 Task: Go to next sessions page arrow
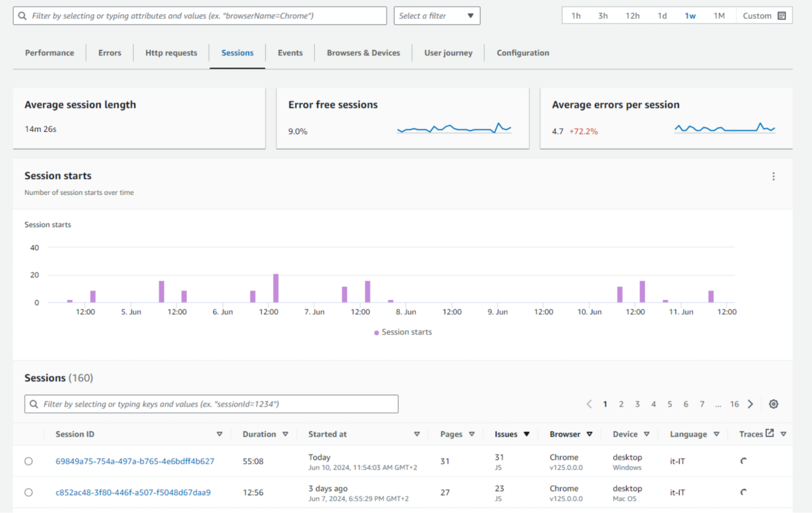(x=750, y=404)
